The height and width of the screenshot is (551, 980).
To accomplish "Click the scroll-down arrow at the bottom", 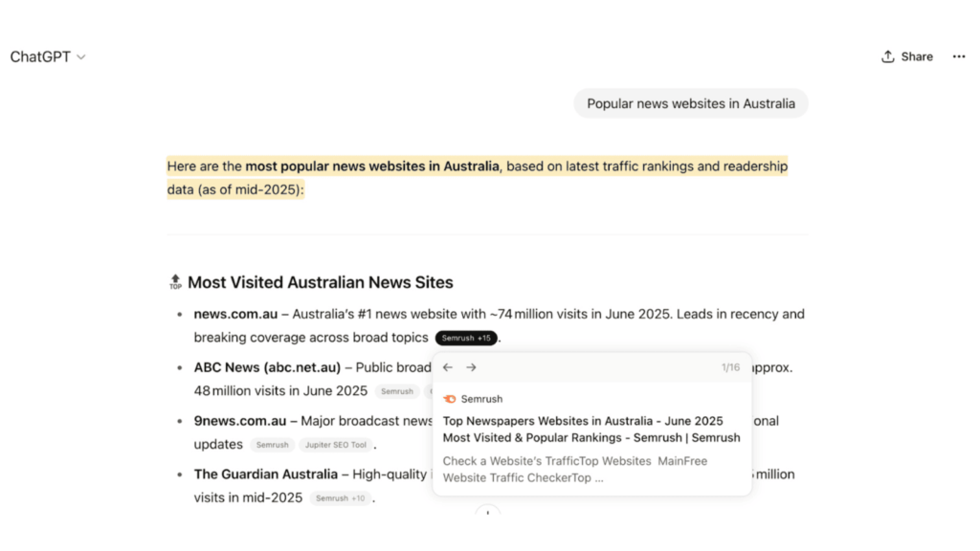I will 488,515.
